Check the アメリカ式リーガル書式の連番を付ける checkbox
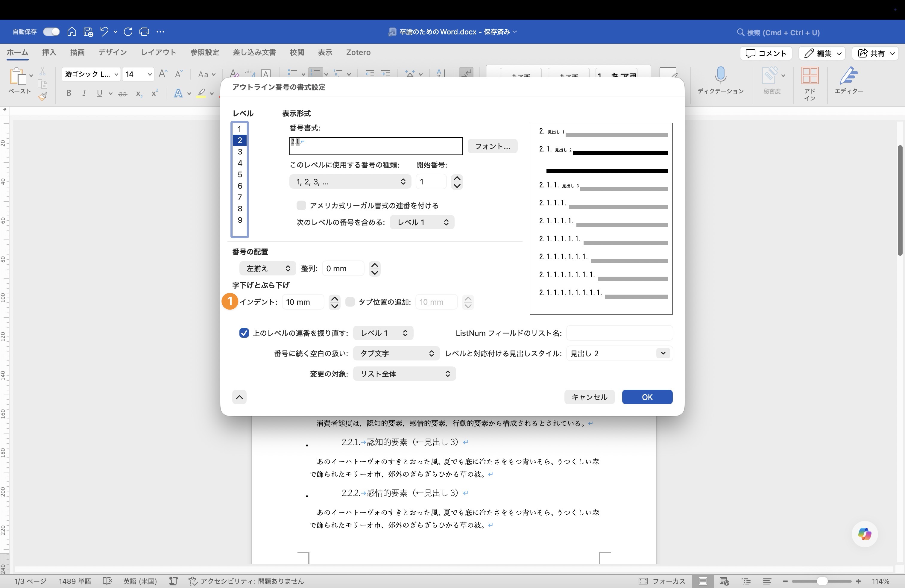 pos(301,205)
